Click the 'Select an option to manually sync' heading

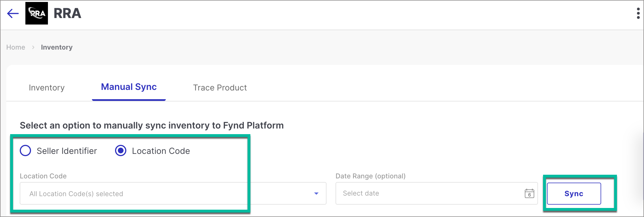click(152, 125)
